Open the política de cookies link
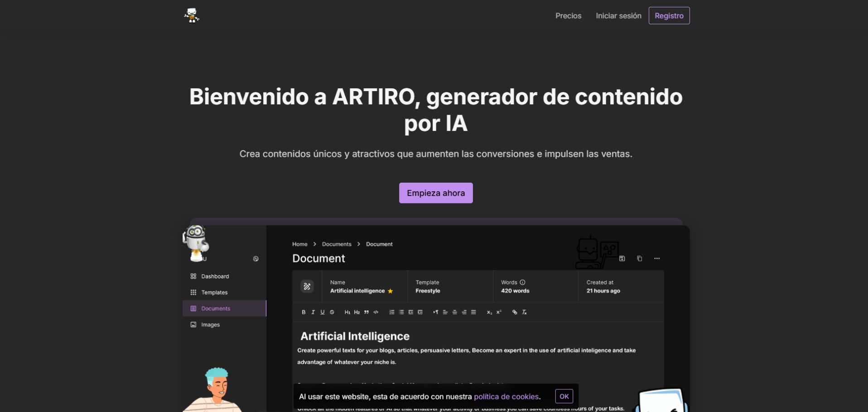 [506, 397]
